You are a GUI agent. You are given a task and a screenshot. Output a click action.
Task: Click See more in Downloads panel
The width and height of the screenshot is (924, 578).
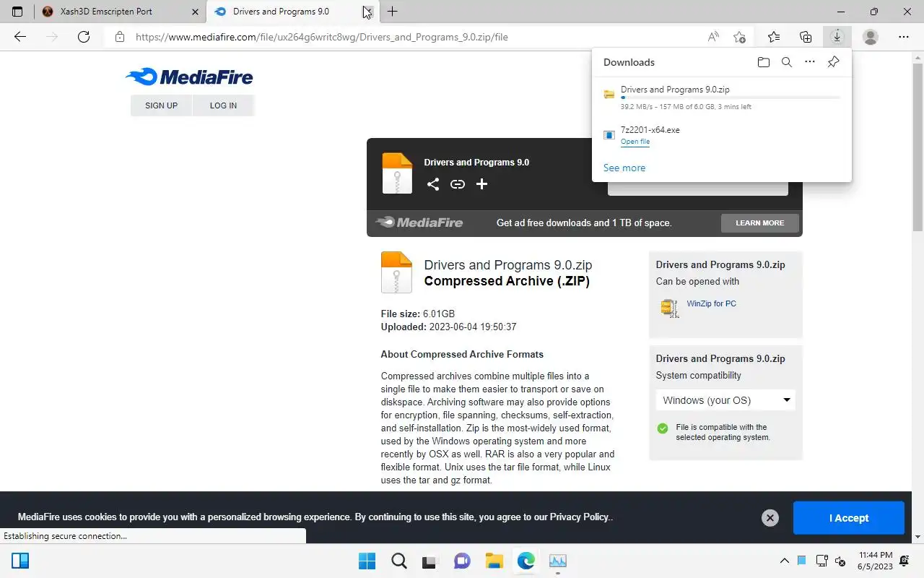tap(624, 168)
